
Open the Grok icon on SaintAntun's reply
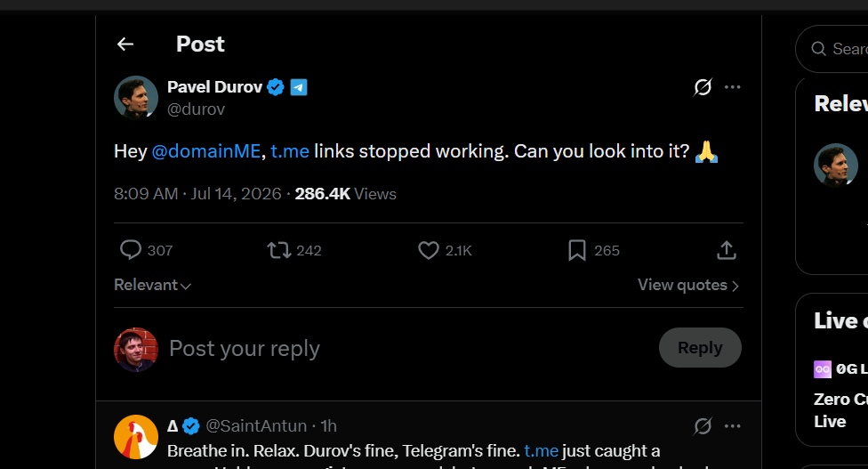pos(703,425)
